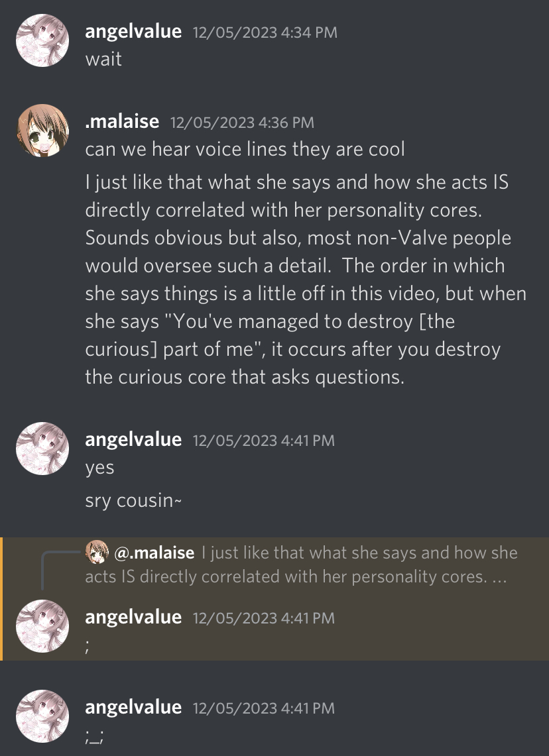
Task: View angelvalue's avatar beside the 'yes' message
Action: [x=42, y=449]
